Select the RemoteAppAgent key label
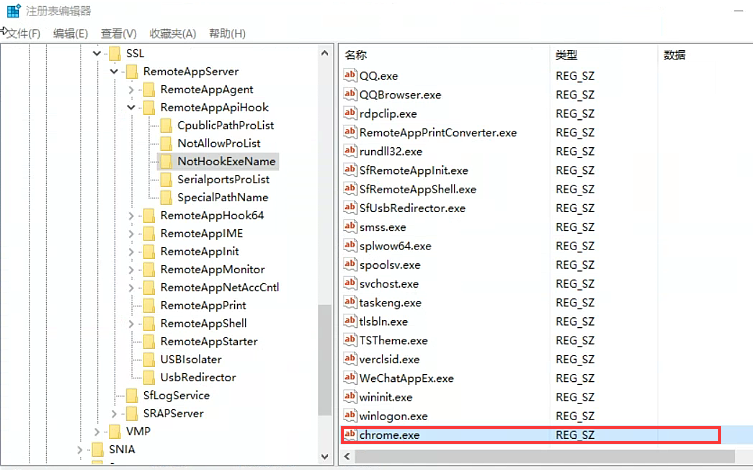753x470 pixels. tap(206, 90)
